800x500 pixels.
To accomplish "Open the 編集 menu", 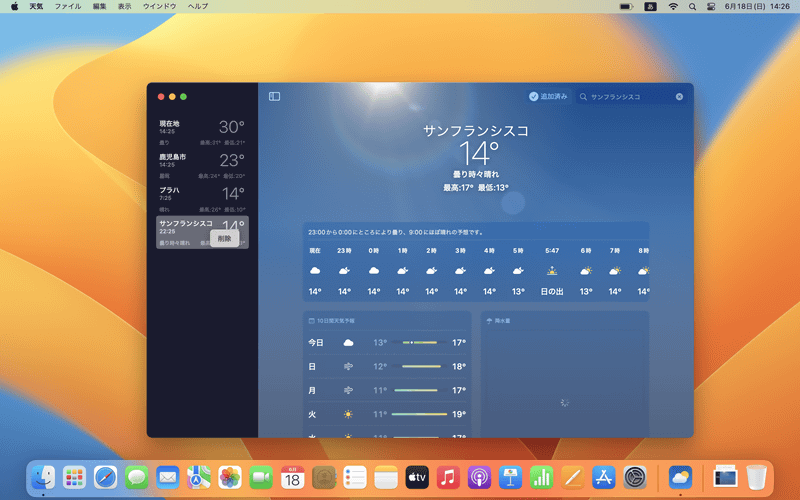I will click(99, 6).
